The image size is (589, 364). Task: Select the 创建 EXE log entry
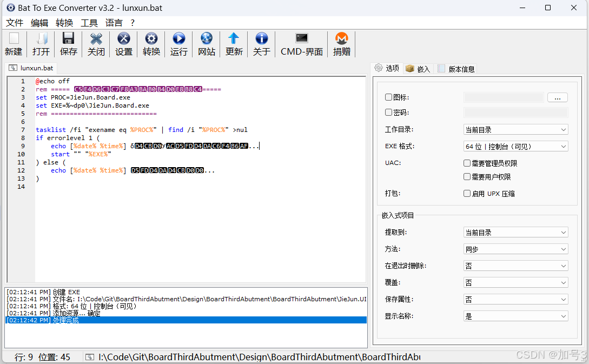[186, 292]
